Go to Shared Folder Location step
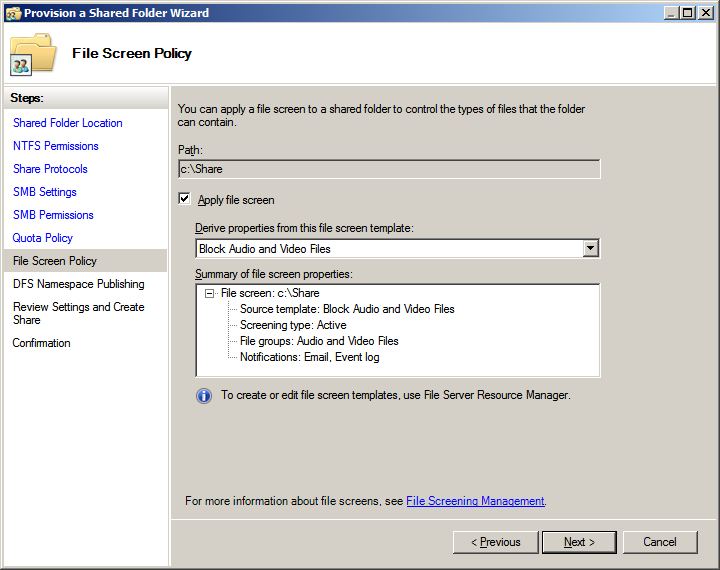This screenshot has width=720, height=570. (68, 123)
